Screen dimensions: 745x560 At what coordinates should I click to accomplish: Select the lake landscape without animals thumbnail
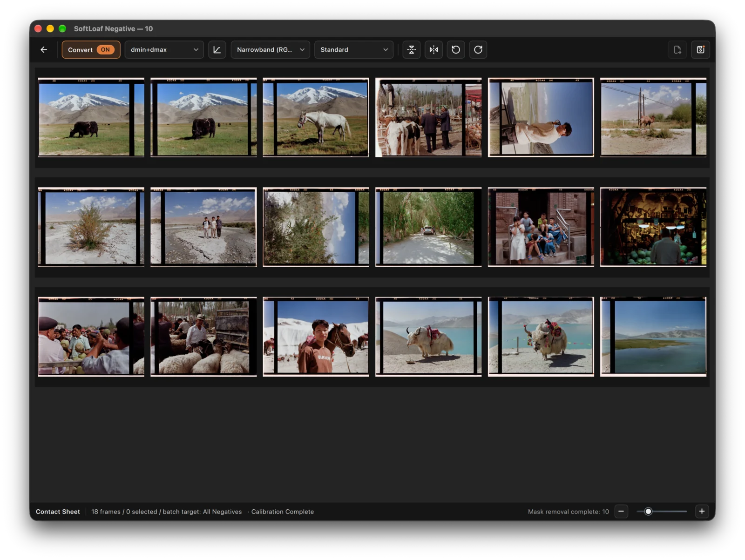pos(653,337)
